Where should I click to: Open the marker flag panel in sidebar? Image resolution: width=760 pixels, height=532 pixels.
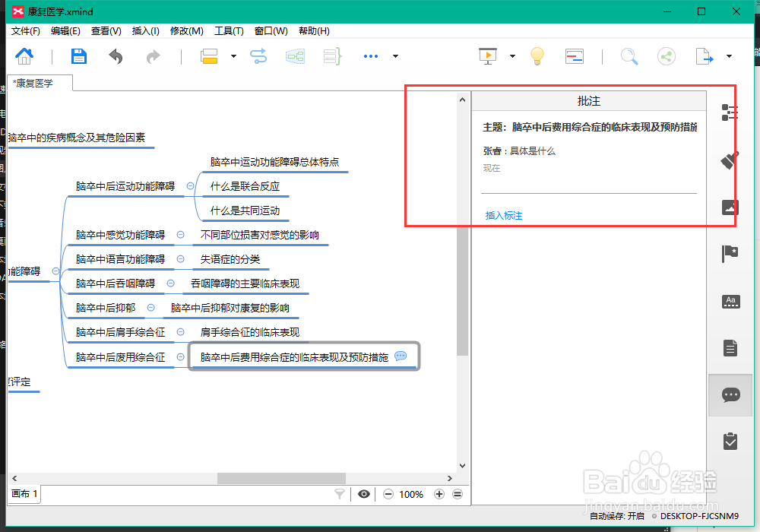point(730,255)
